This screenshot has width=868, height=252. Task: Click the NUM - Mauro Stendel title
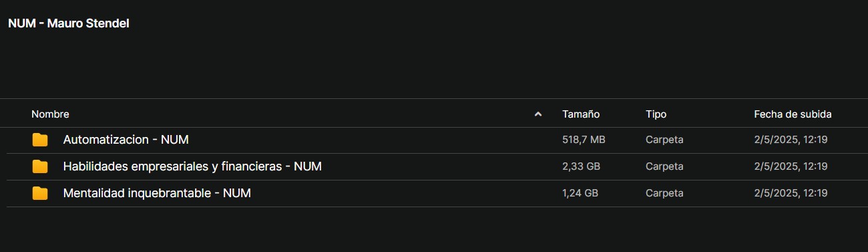(69, 23)
